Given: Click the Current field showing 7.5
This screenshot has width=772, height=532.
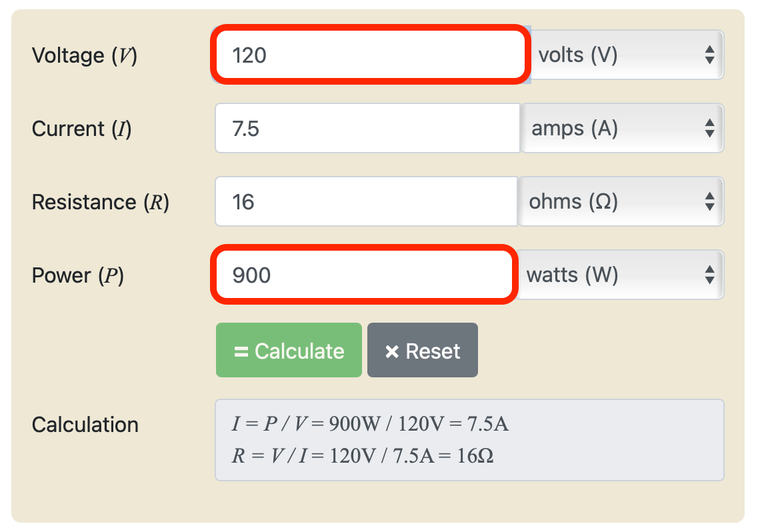Looking at the screenshot, I should pos(367,128).
